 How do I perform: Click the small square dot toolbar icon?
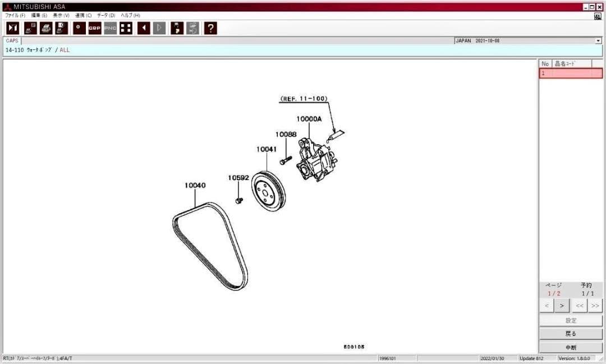click(79, 28)
